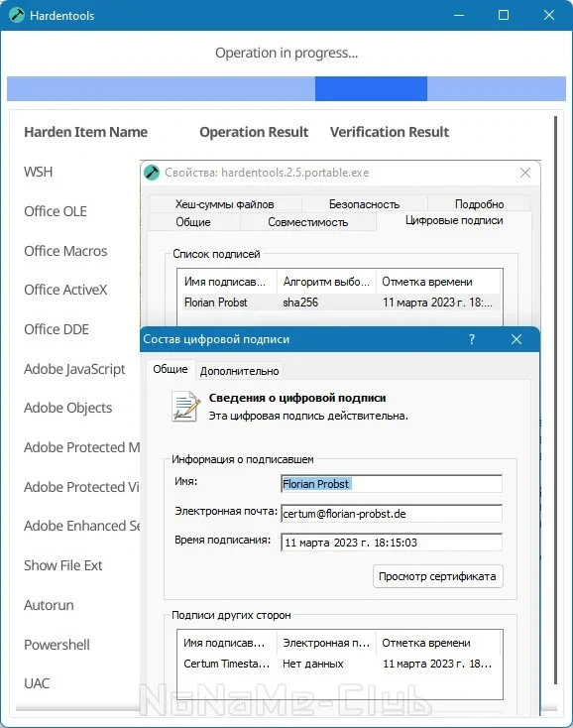Click the Office DDE harden item
573x728 pixels.
57,329
